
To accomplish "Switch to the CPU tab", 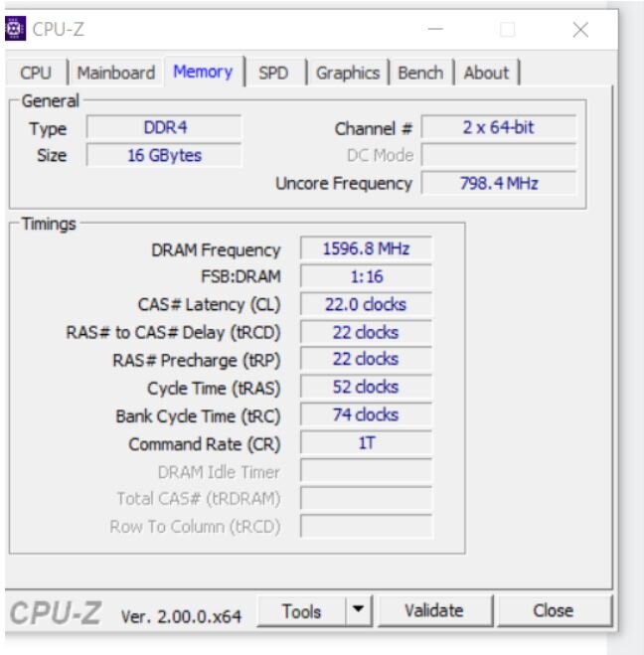I will [x=36, y=73].
